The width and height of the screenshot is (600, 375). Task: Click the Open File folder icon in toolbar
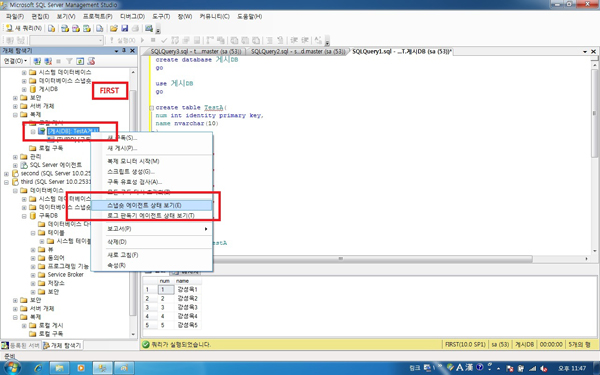(x=113, y=28)
